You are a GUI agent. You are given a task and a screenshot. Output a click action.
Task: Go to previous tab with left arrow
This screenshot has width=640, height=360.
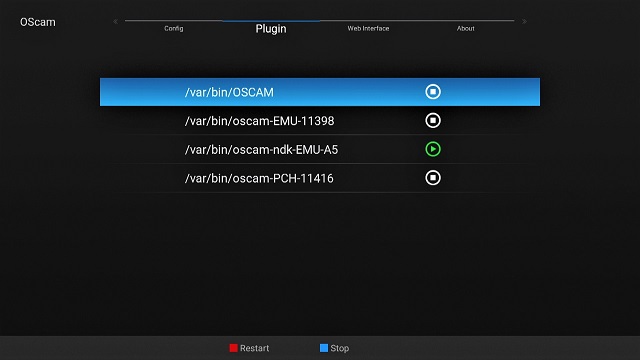point(116,21)
